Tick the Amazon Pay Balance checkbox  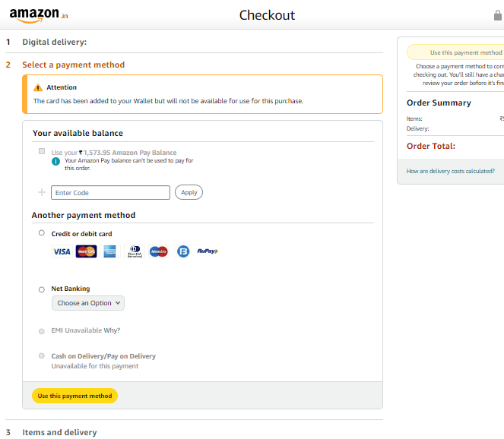click(42, 152)
